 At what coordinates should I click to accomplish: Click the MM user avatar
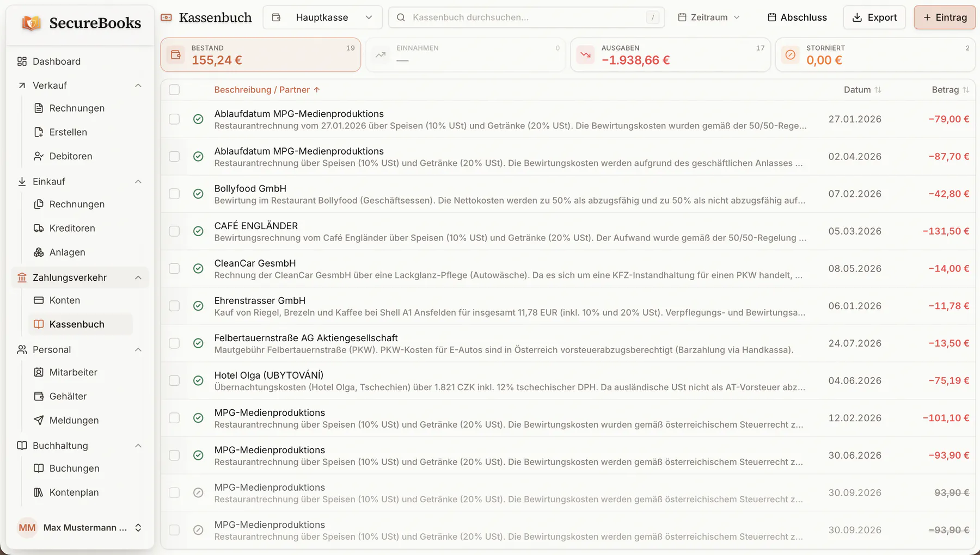click(x=27, y=528)
